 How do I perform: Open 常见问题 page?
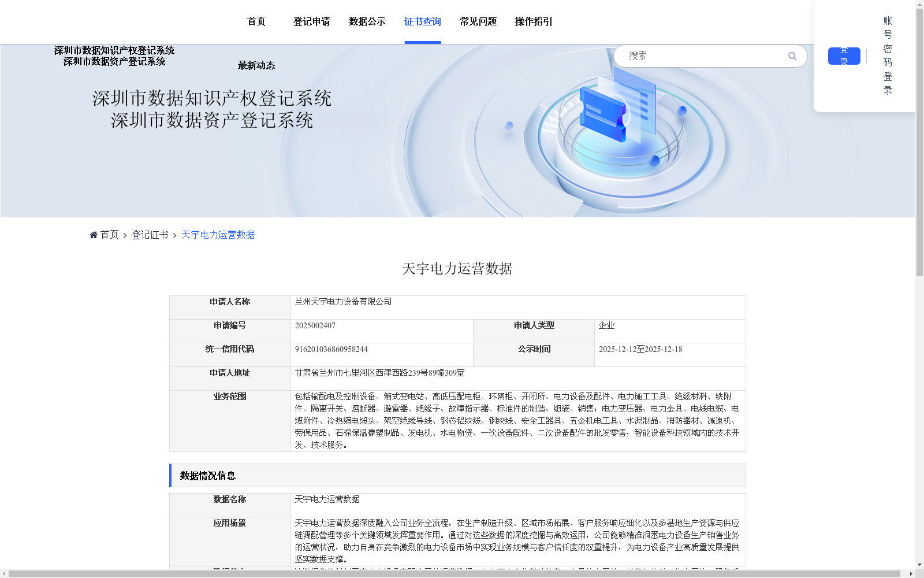(x=478, y=21)
